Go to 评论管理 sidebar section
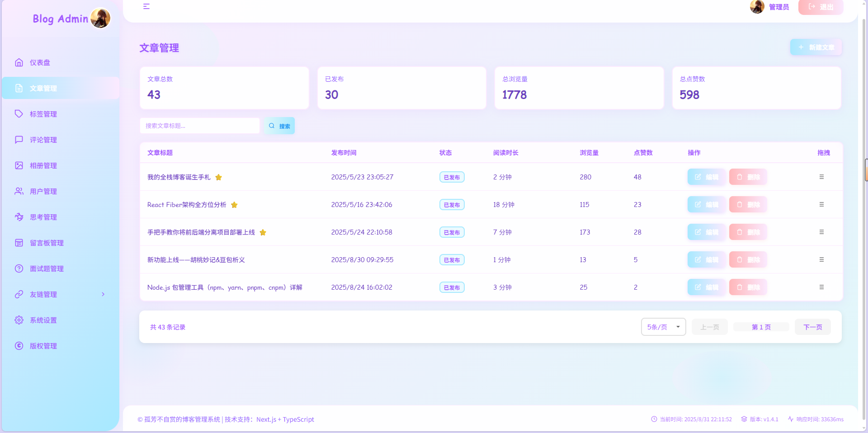 pos(43,140)
